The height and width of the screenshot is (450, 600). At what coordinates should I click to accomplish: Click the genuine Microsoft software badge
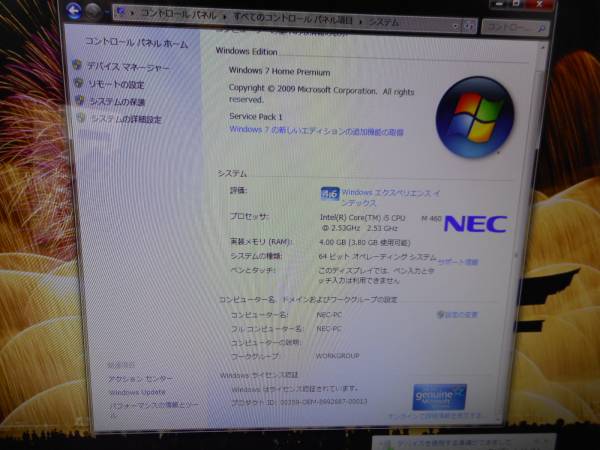[440, 397]
